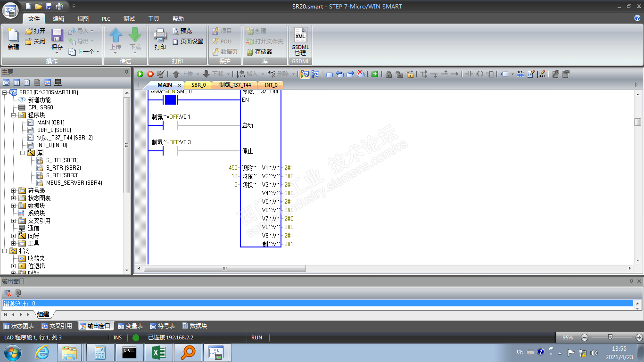Click the Compile icon in editor toolbar
This screenshot has height=362, width=644.
click(x=161, y=74)
